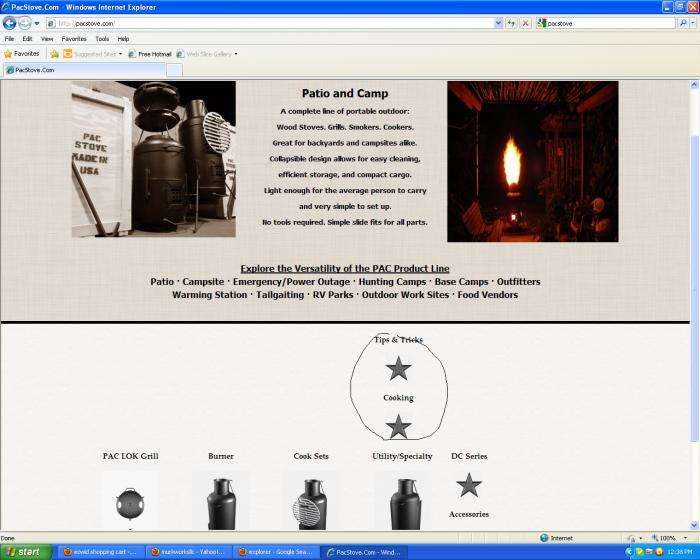Switch to the shopping cart taskbar window
This screenshot has height=560, width=700.
(100, 552)
